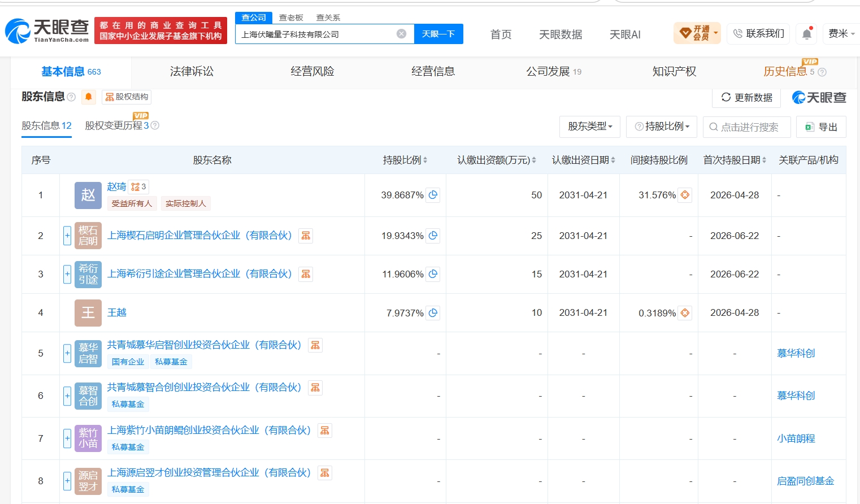Open shareholder 赵琦 profile link
The height and width of the screenshot is (504, 860).
point(117,186)
